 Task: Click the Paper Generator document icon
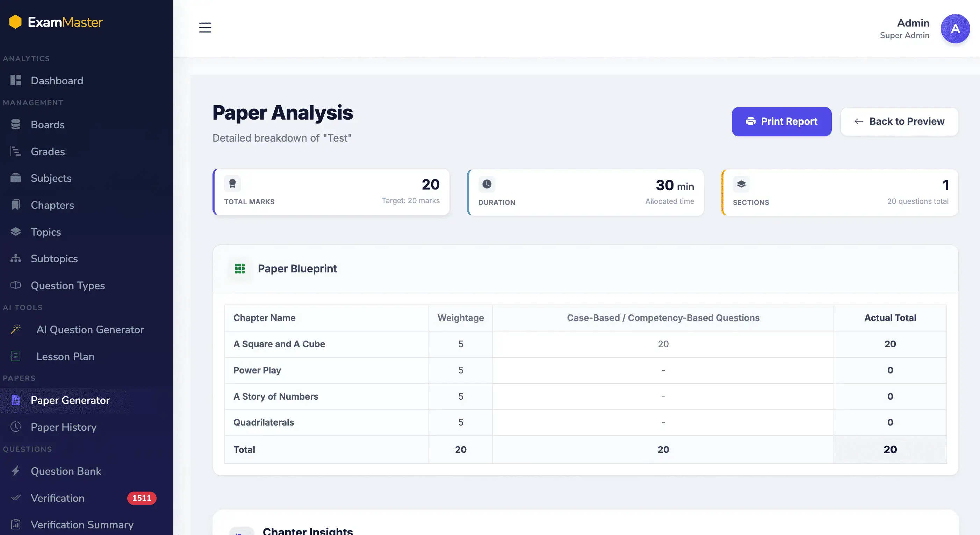pos(16,400)
